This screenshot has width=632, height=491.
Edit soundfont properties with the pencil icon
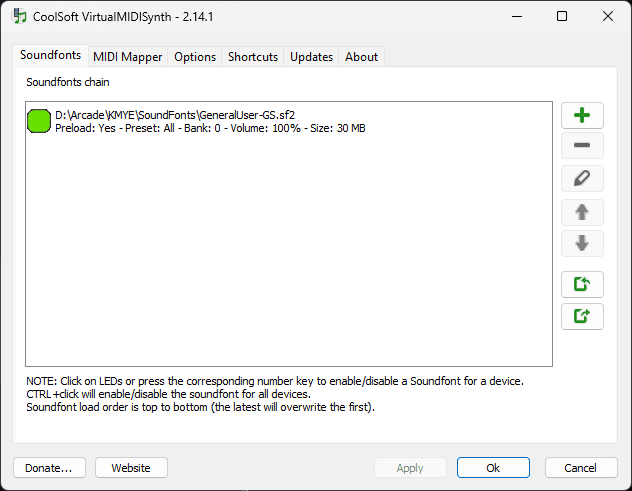click(x=582, y=178)
